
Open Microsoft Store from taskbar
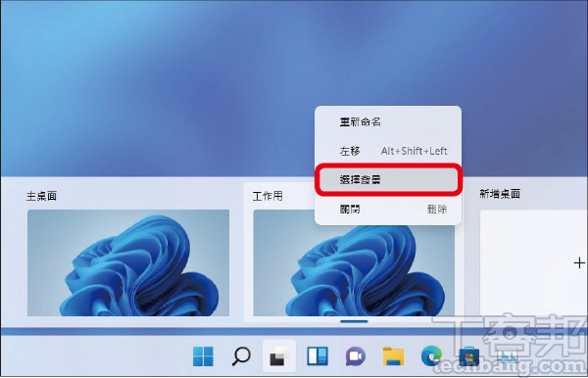tap(468, 356)
